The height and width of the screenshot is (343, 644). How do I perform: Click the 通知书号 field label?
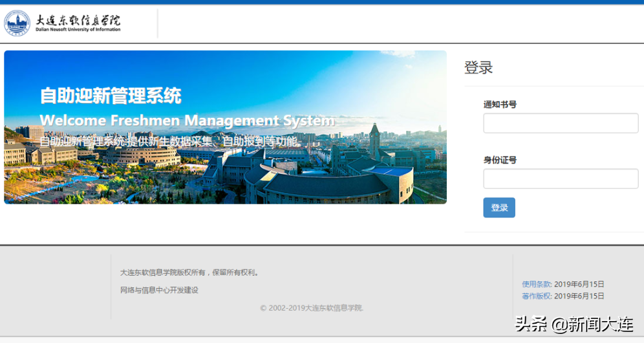[500, 104]
